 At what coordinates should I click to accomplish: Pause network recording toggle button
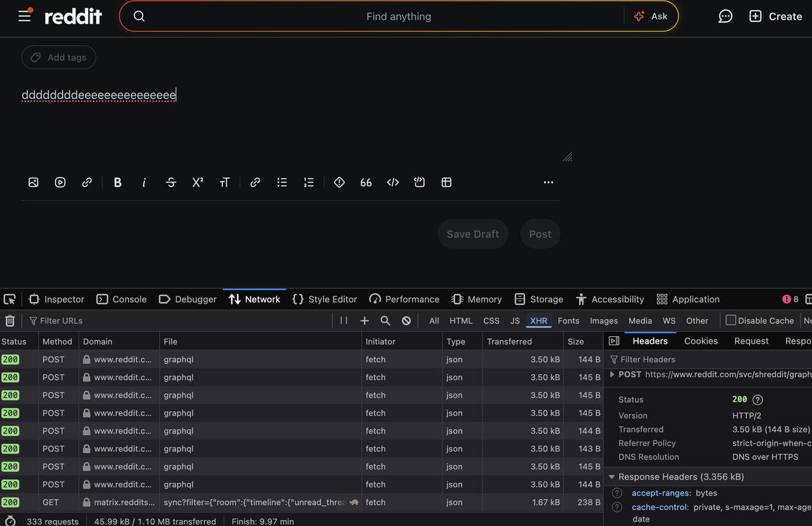coord(343,320)
